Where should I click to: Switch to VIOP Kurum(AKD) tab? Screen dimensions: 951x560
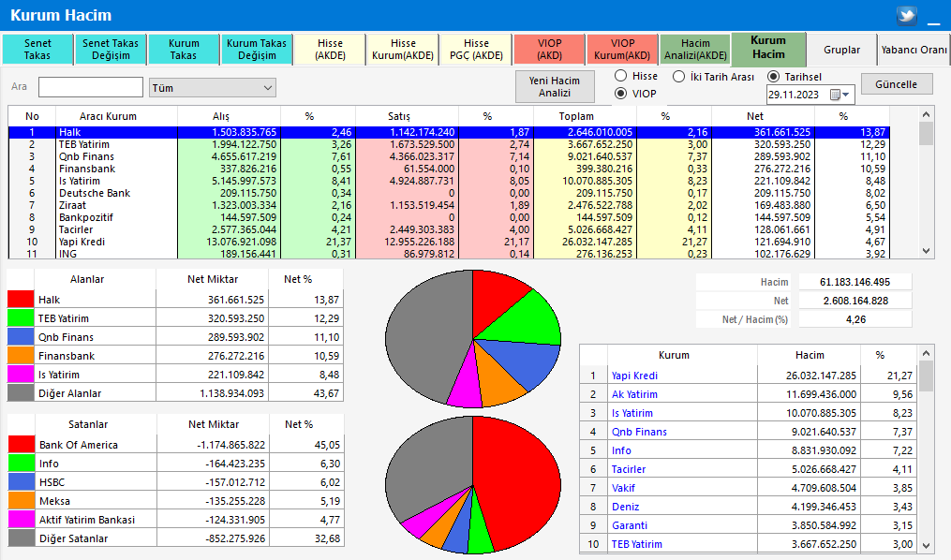[622, 49]
